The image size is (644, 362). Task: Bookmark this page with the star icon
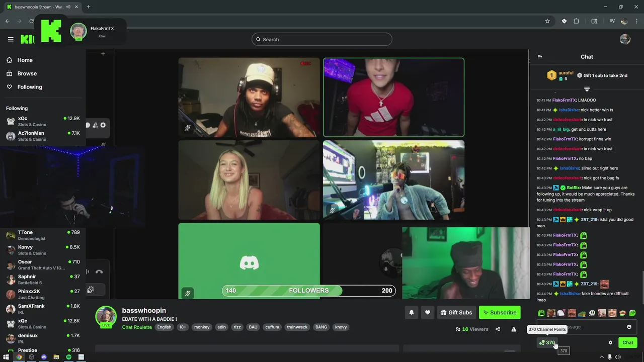(x=547, y=21)
